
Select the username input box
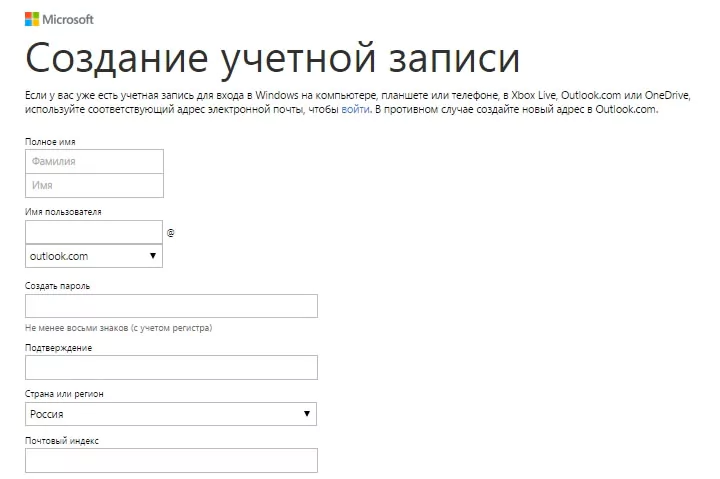tap(94, 232)
